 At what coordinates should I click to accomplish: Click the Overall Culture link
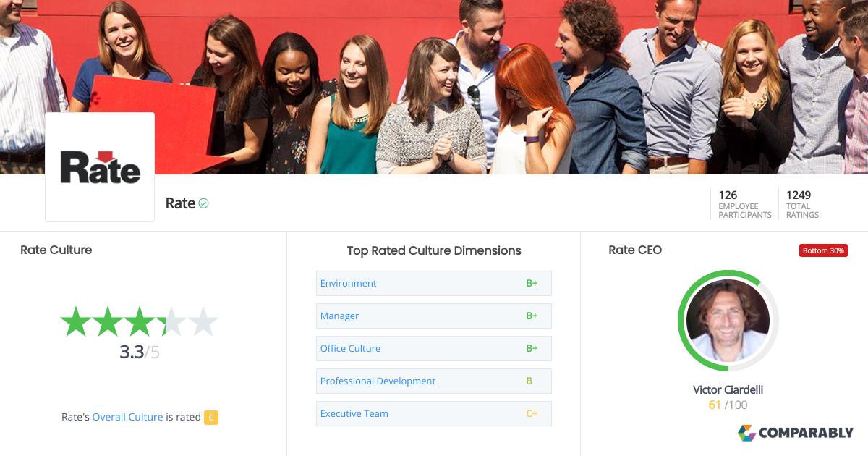pyautogui.click(x=127, y=417)
